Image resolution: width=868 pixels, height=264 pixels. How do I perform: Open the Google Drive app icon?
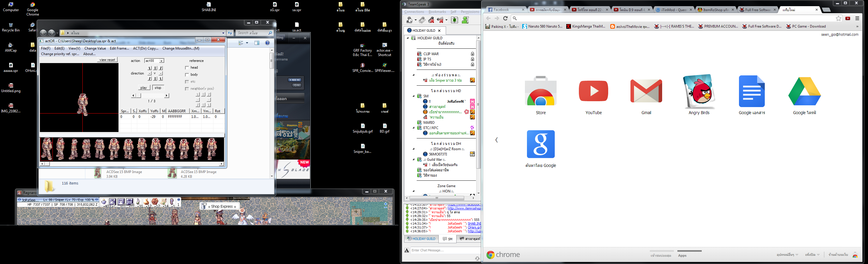click(x=804, y=91)
